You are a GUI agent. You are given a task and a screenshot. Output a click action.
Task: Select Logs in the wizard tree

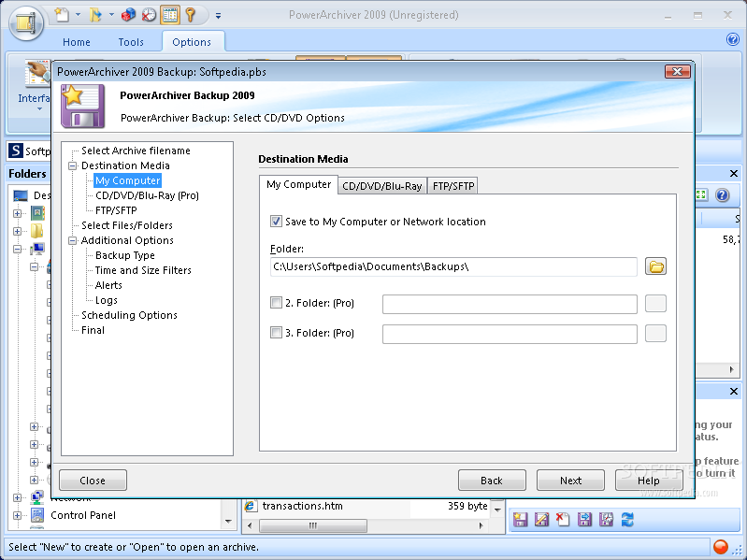click(x=107, y=300)
